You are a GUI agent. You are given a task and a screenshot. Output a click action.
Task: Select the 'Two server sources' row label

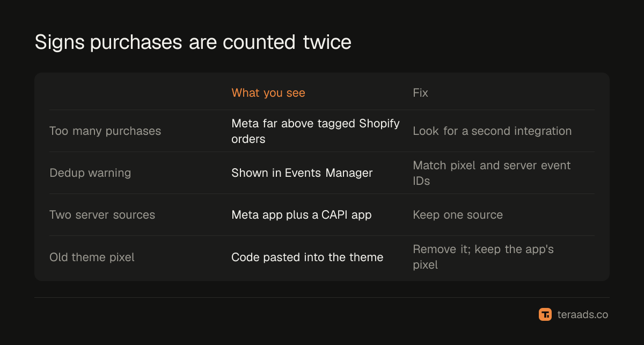click(x=102, y=215)
